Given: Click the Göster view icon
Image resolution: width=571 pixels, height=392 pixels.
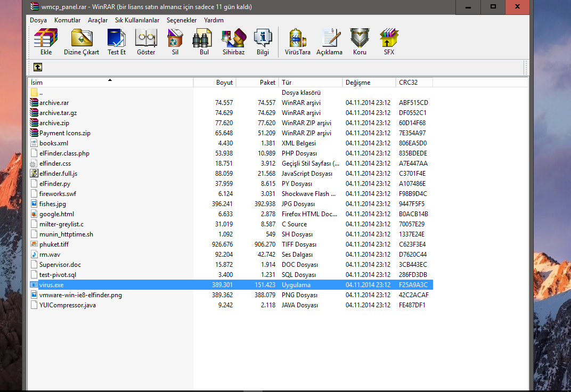Looking at the screenshot, I should 146,42.
